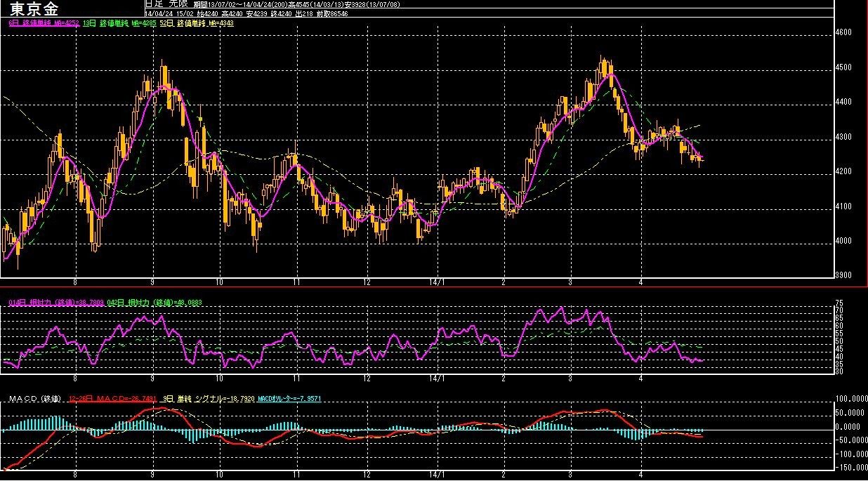868x481 pixels.
Task: Click the 4200 price axis label
Action: 843,171
